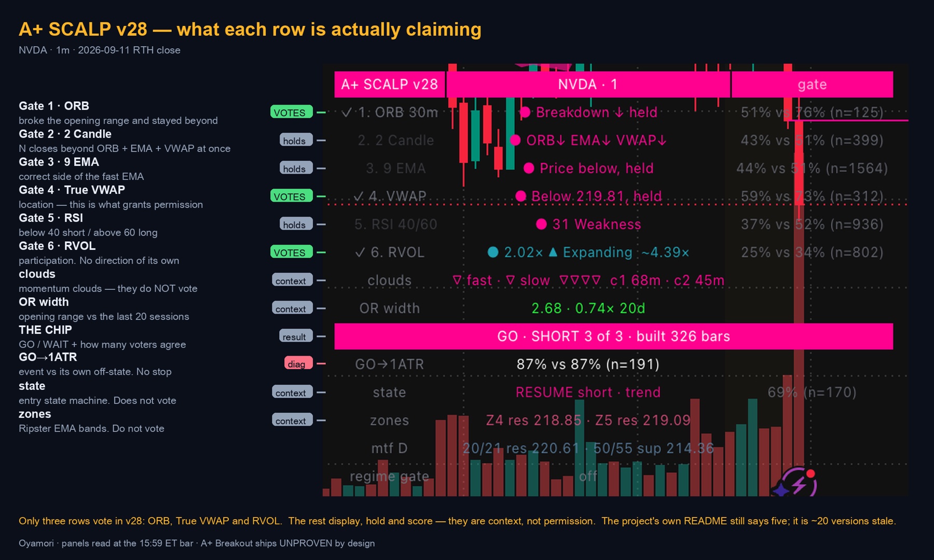Select the gate value ending "(n=399)"
The width and height of the screenshot is (934, 560).
point(812,140)
